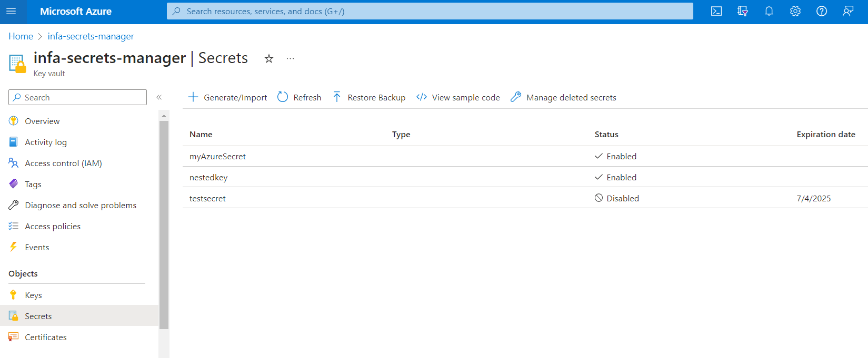Click the Events lightning bolt icon
The image size is (868, 358).
14,247
